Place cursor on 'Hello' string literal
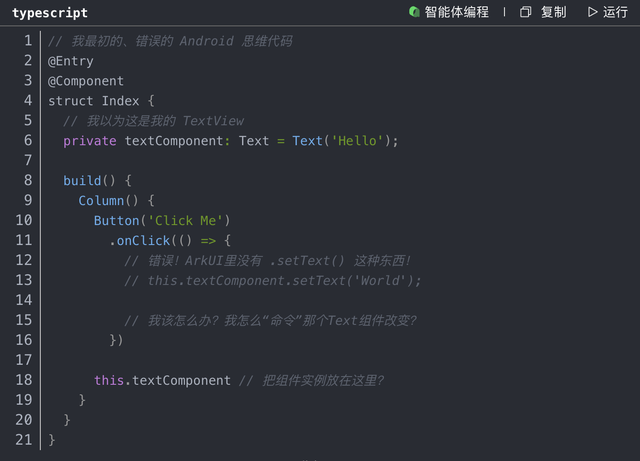This screenshot has height=461, width=640. pos(357,141)
